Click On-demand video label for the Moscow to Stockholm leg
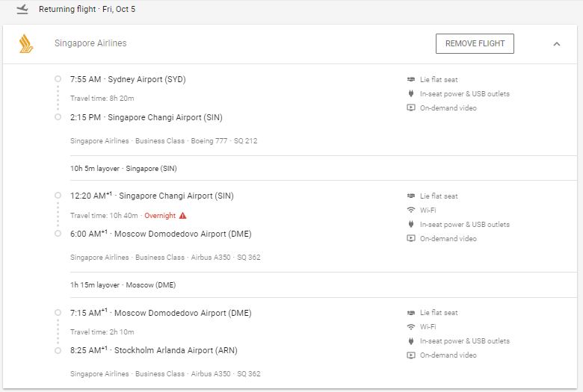The image size is (583, 392). click(x=448, y=355)
